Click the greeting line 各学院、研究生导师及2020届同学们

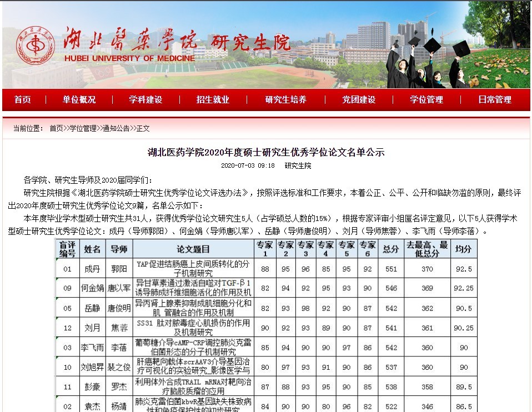(x=88, y=180)
